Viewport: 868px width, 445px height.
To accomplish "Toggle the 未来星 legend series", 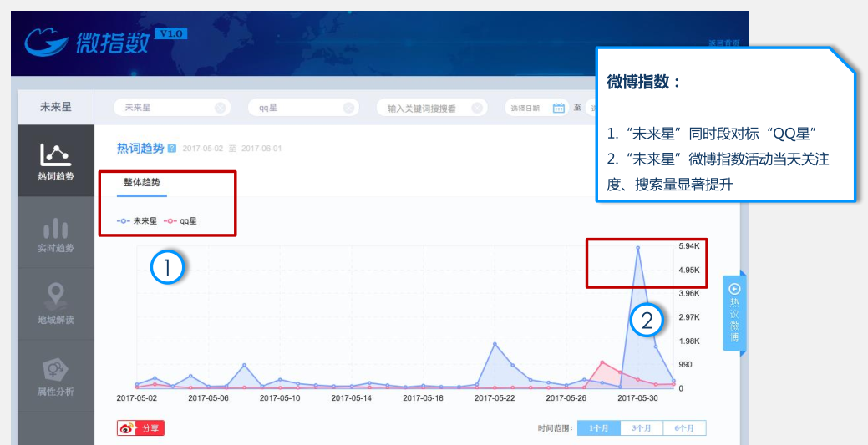I will 137,221.
